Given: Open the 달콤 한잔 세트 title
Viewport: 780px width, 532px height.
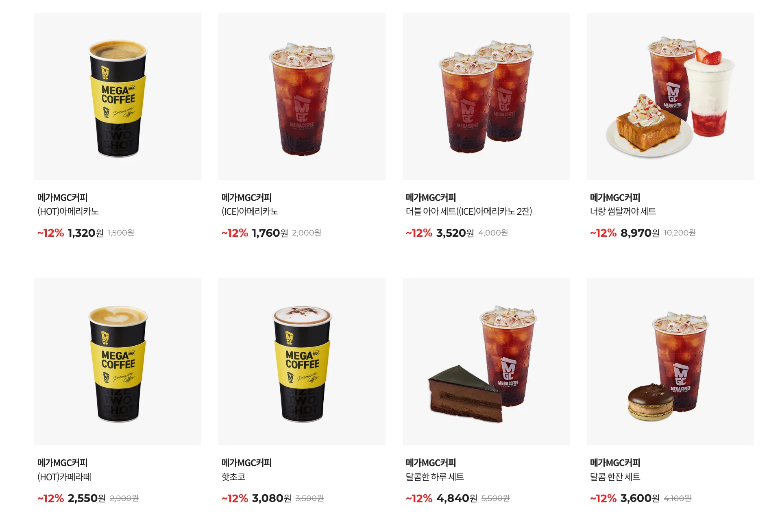Looking at the screenshot, I should (615, 477).
